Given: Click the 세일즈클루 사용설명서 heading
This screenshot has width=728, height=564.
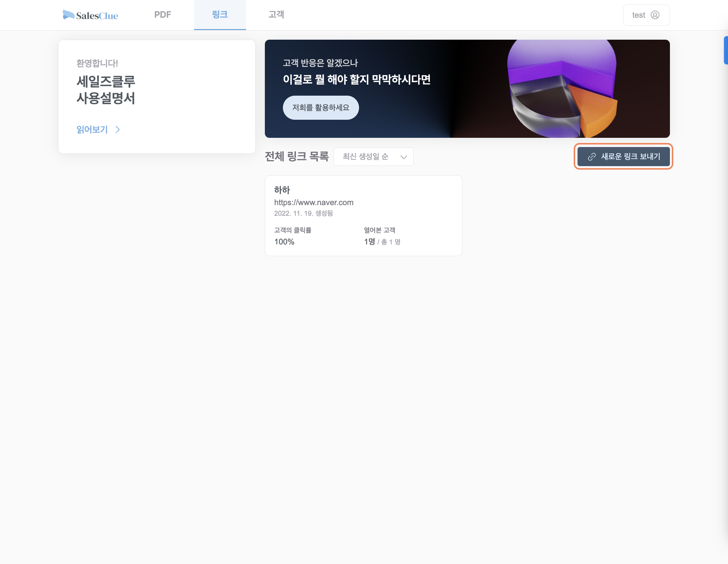Looking at the screenshot, I should pyautogui.click(x=106, y=90).
